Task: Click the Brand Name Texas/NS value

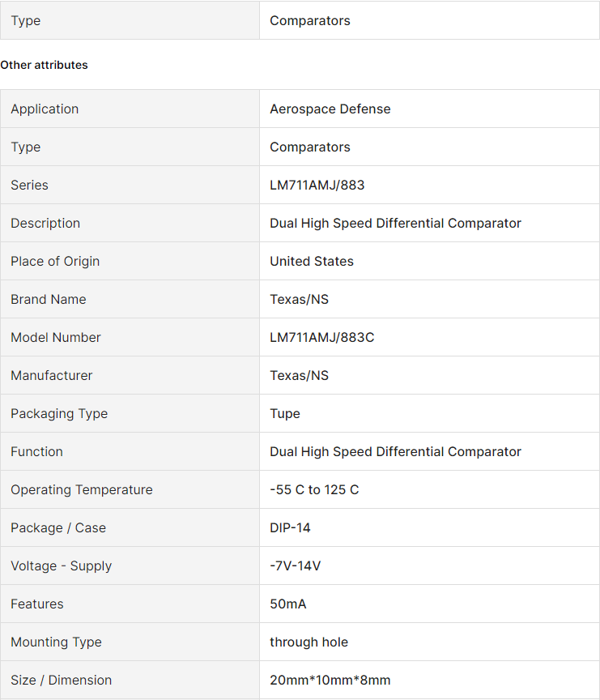Action: coord(300,299)
